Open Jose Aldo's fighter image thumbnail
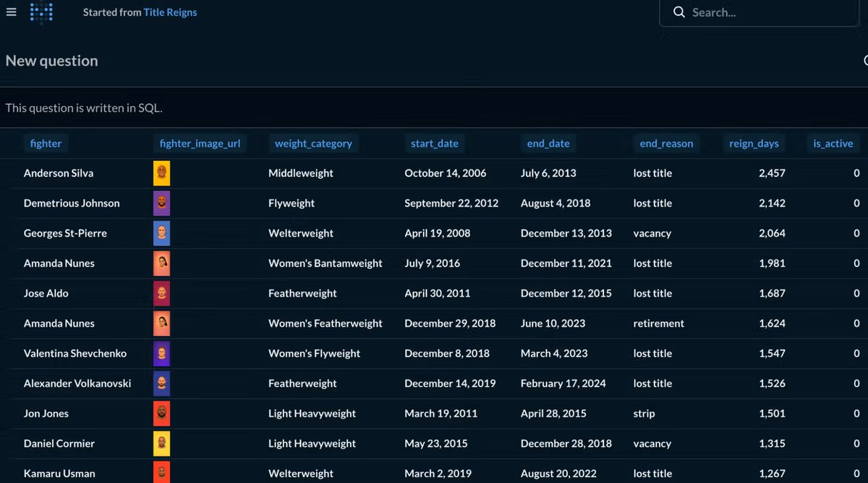 [162, 294]
